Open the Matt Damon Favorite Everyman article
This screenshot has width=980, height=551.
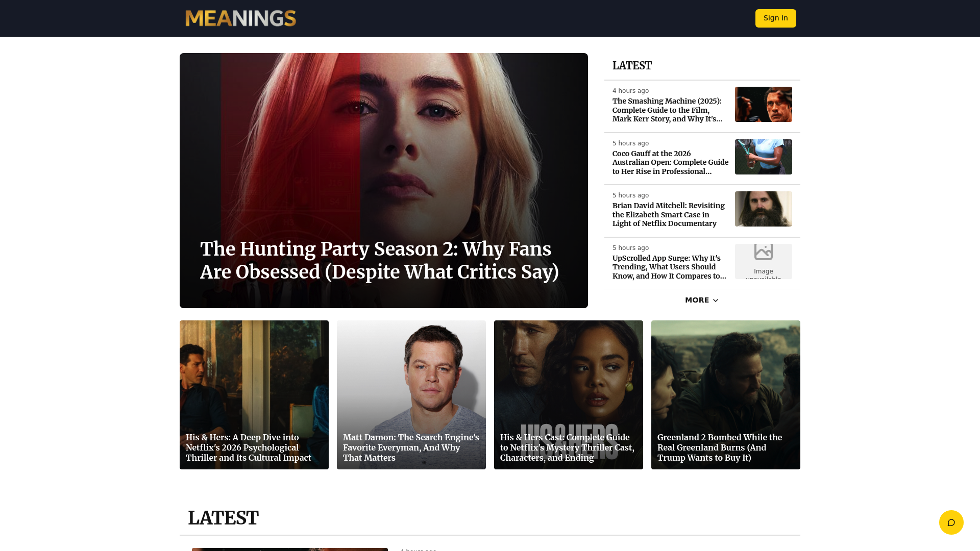pyautogui.click(x=411, y=395)
